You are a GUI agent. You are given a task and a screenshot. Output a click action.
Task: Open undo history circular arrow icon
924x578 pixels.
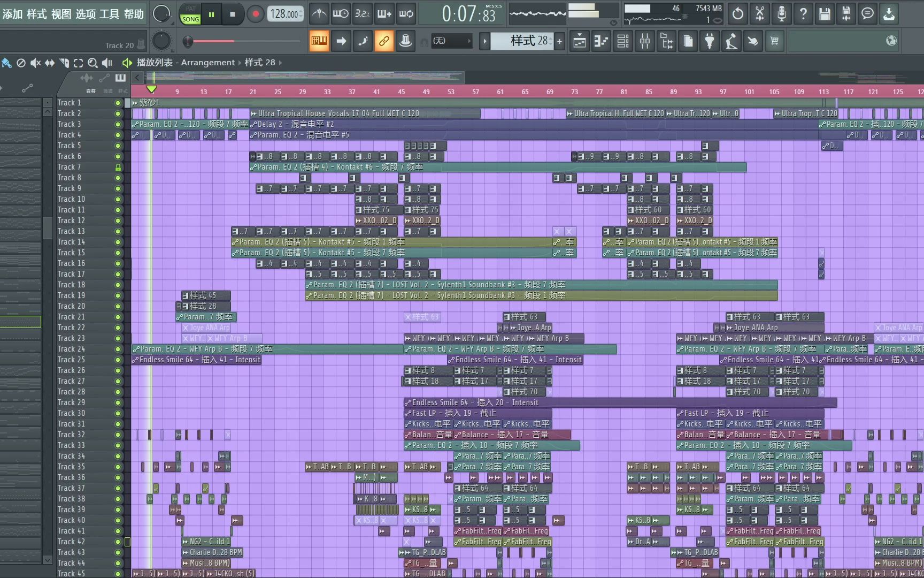(738, 14)
